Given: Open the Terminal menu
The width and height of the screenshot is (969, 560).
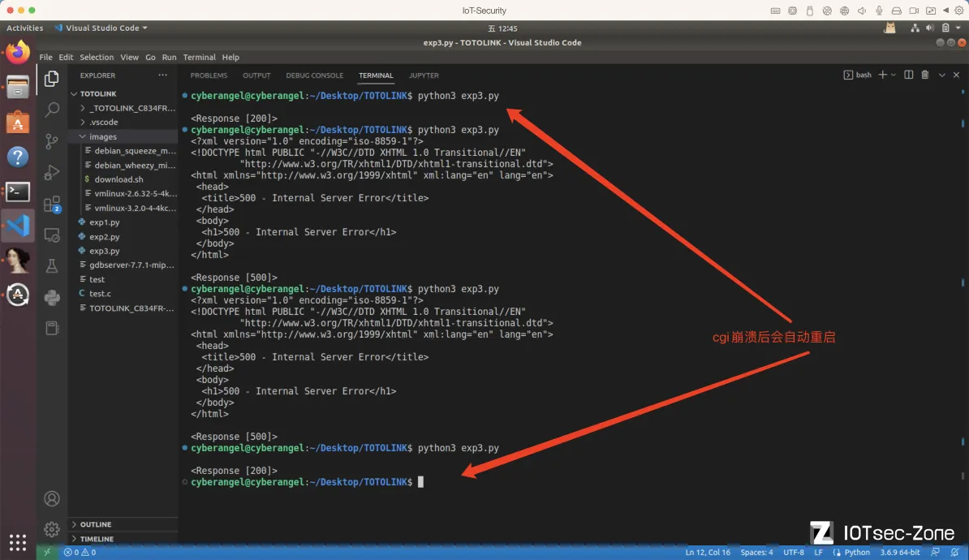Looking at the screenshot, I should (199, 57).
